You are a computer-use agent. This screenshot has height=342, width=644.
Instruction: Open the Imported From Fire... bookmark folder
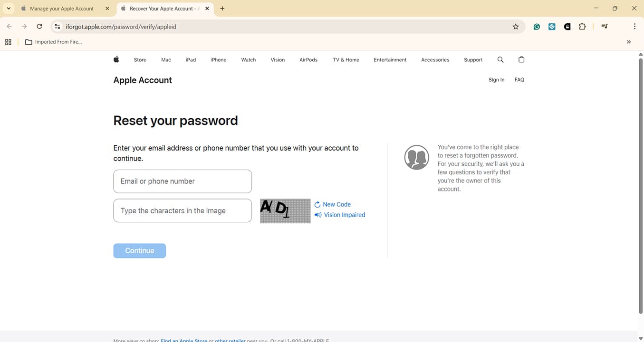53,42
